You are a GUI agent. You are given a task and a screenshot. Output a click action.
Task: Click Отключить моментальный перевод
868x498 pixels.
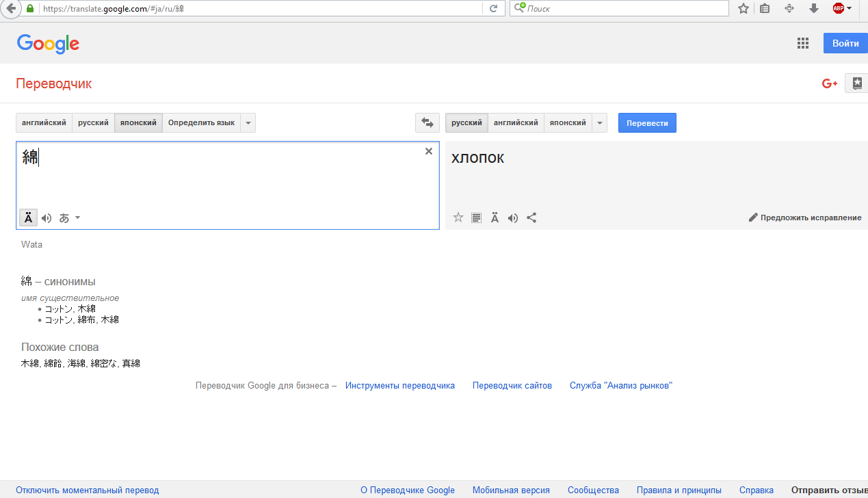pyautogui.click(x=88, y=490)
